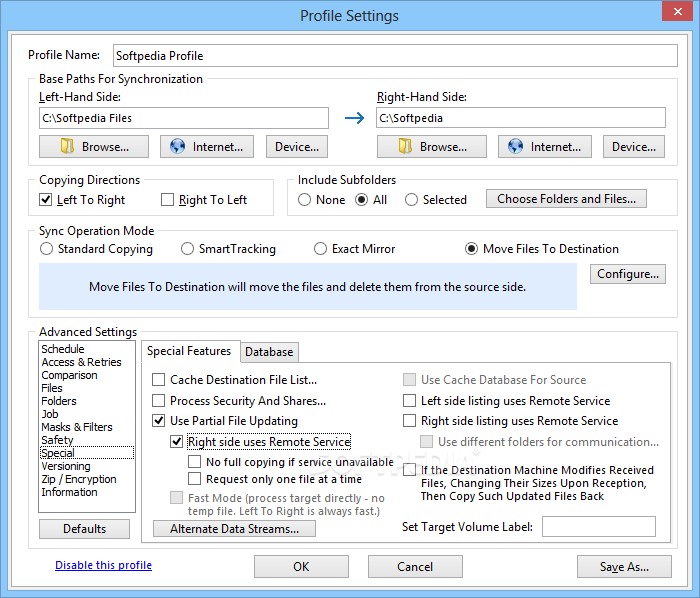Screen dimensions: 700x598
Task: Enable Right side listing uses Remote Service
Action: [409, 420]
